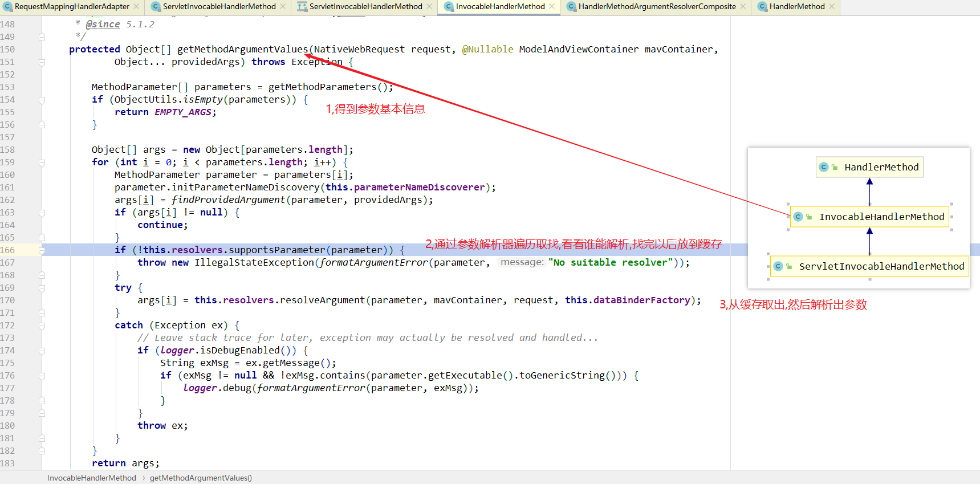The image size is (980, 484).
Task: Click getMethodArgumentValues method name
Action: pos(242,49)
